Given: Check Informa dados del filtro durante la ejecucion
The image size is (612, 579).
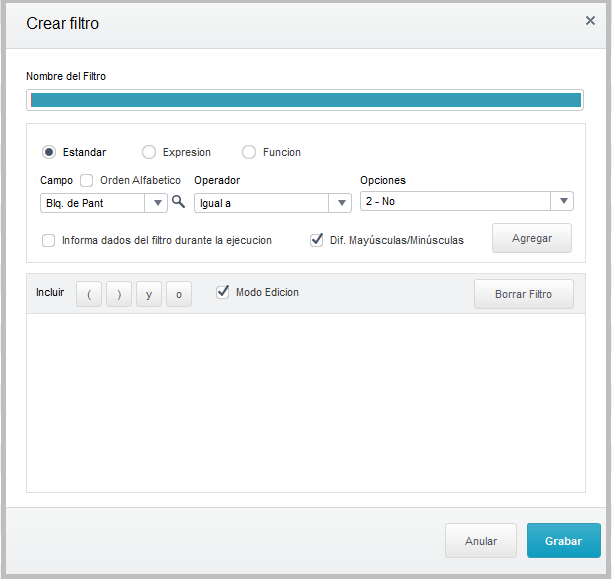Looking at the screenshot, I should pyautogui.click(x=48, y=241).
